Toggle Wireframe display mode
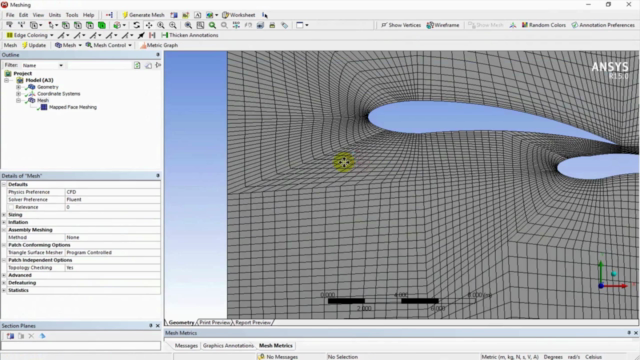Image resolution: width=640 pixels, height=360 pixels. coord(443,25)
